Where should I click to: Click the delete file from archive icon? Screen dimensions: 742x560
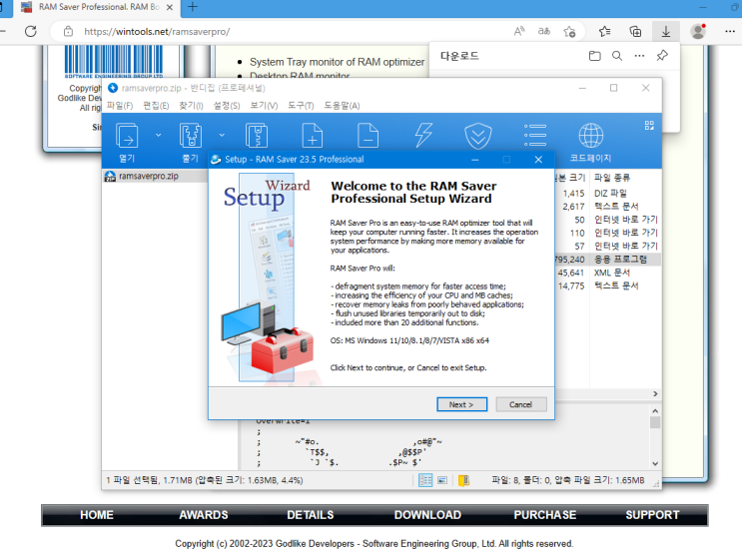pyautogui.click(x=368, y=136)
